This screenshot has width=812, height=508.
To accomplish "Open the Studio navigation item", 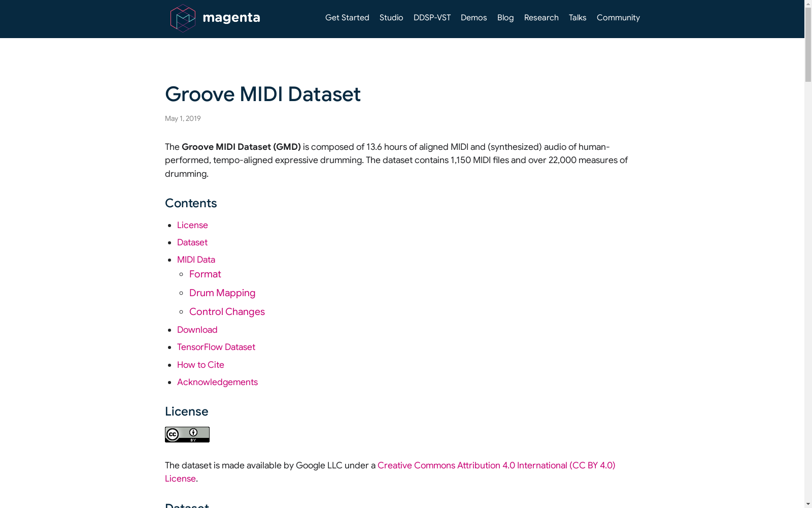I will 391,18.
